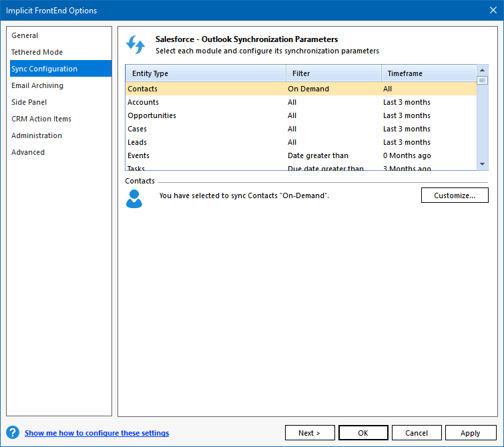504x447 pixels.
Task: Sort by Entity Type column header
Action: pyautogui.click(x=205, y=73)
